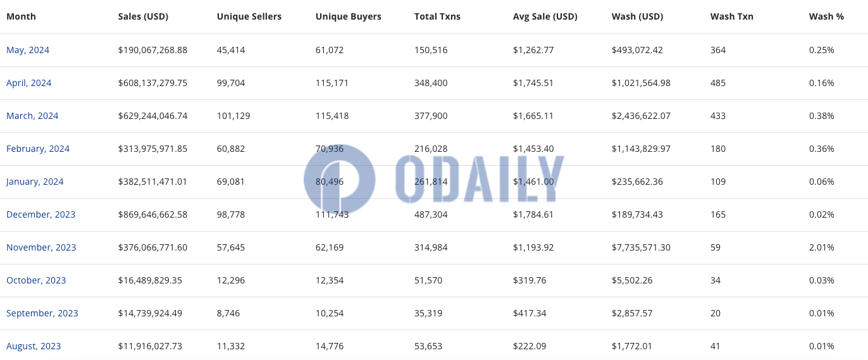Open the February, 2024 month link
The image size is (868, 360).
point(38,149)
